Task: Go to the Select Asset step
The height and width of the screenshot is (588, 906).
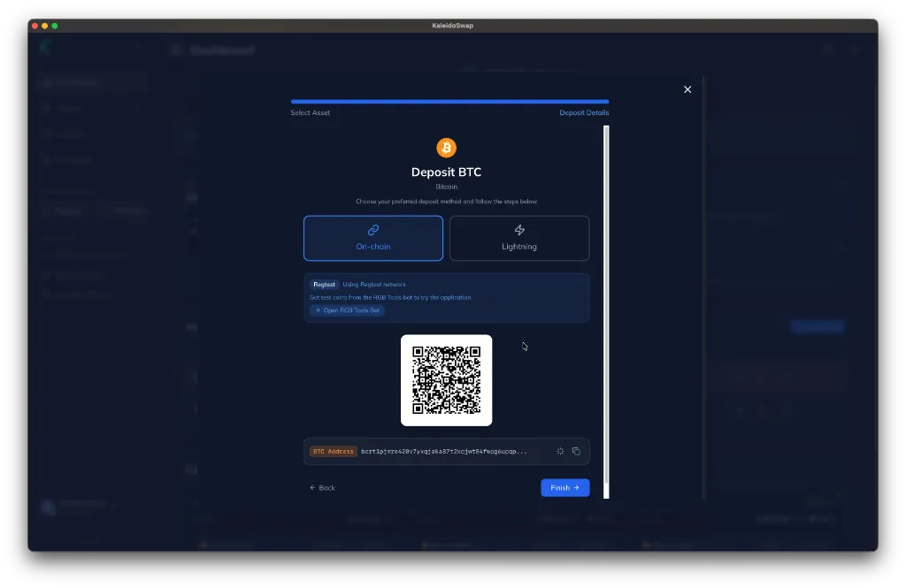Action: coord(310,113)
